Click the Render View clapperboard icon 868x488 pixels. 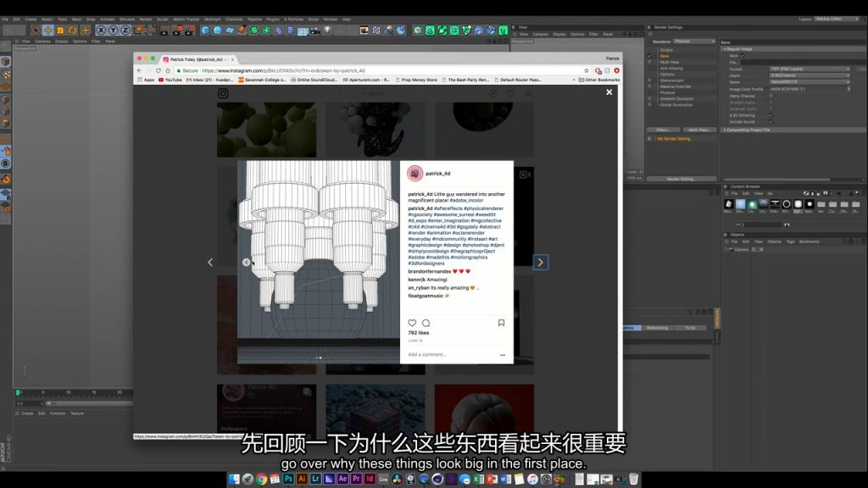tap(164, 30)
